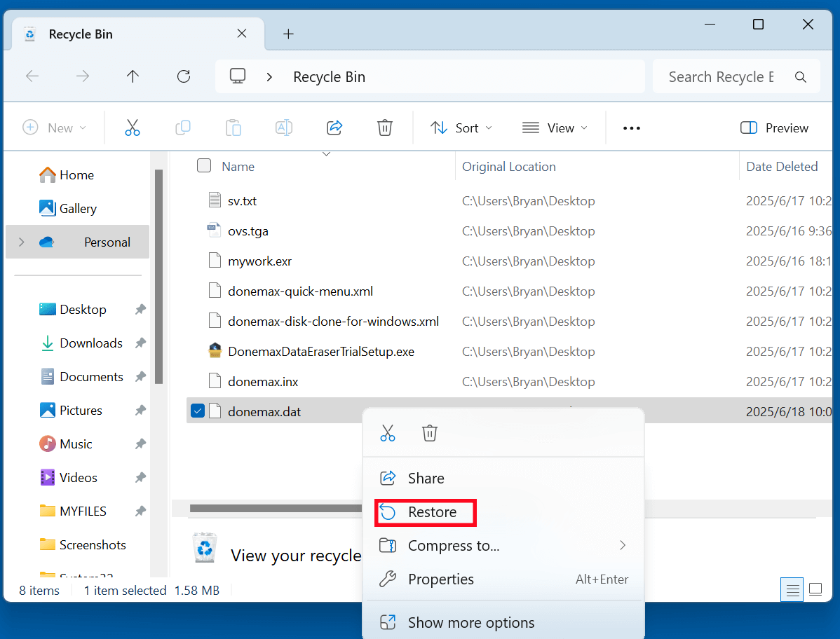The height and width of the screenshot is (639, 840).
Task: Open the Downloads folder in sidebar
Action: tap(90, 343)
